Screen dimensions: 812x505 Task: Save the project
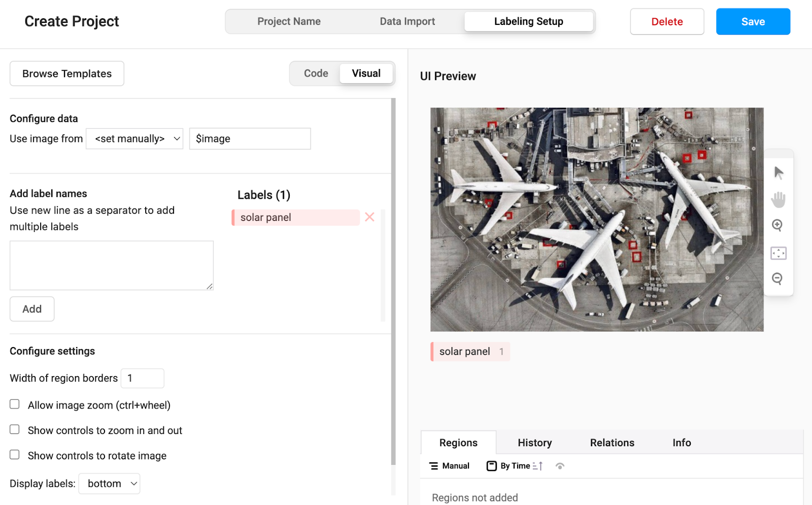(753, 21)
